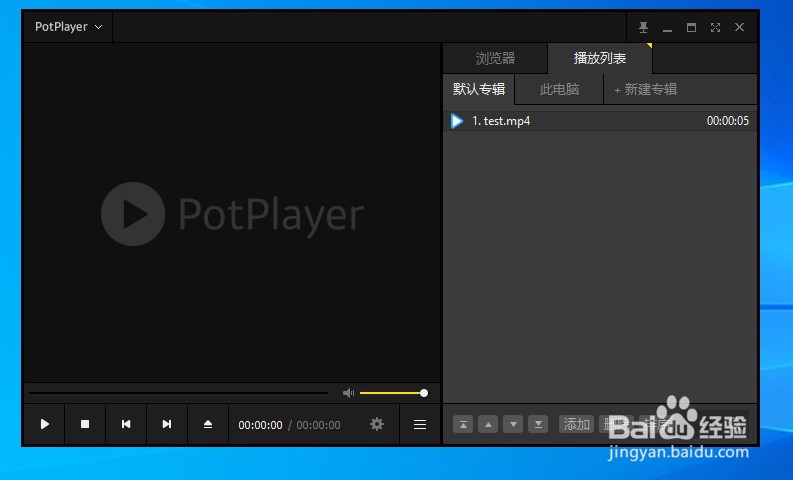This screenshot has width=793, height=480.
Task: Create album with + 新建专辑
Action: (645, 90)
